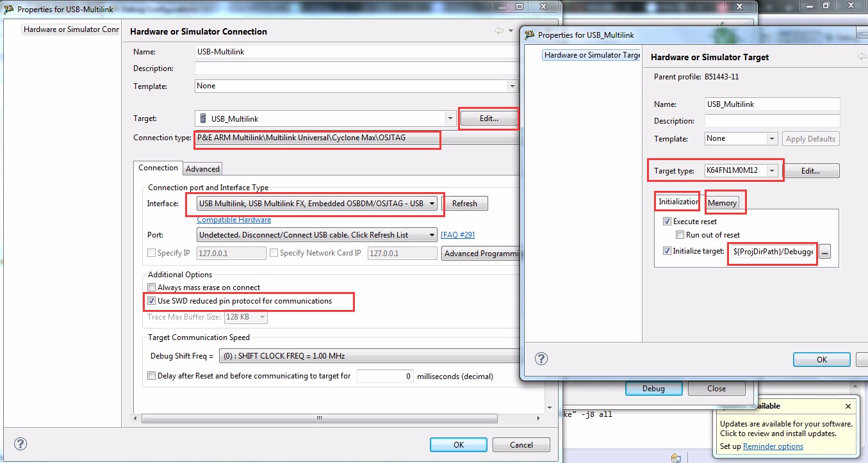This screenshot has height=463, width=868.
Task: Uncheck Execute reset option
Action: pos(667,222)
